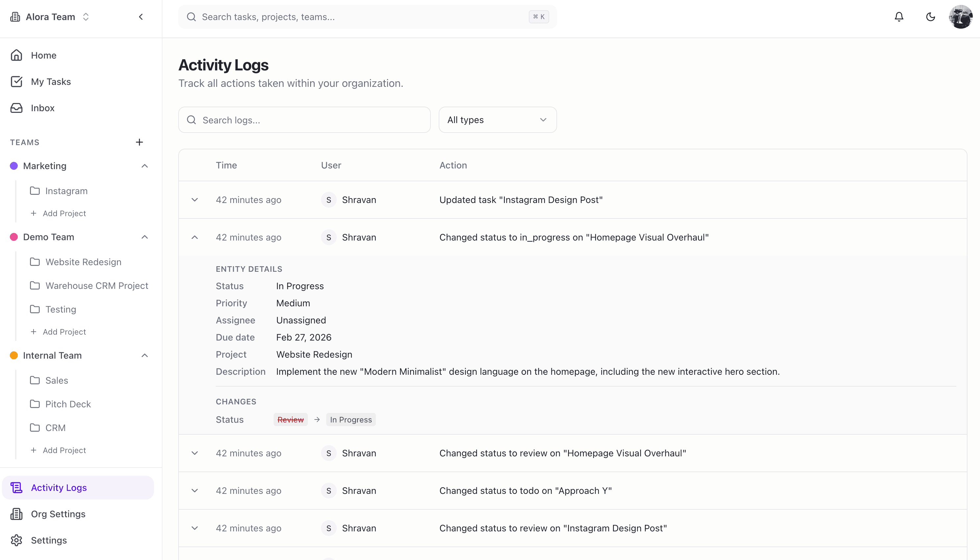Go to My Tasks in sidebar

coord(51,82)
